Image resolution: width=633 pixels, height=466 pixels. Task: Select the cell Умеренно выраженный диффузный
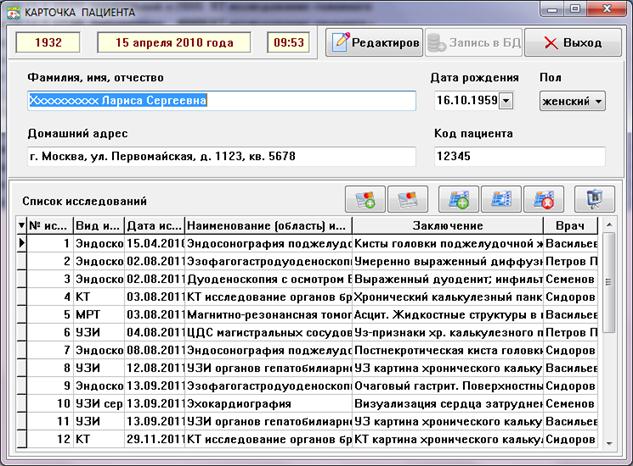pos(448,261)
